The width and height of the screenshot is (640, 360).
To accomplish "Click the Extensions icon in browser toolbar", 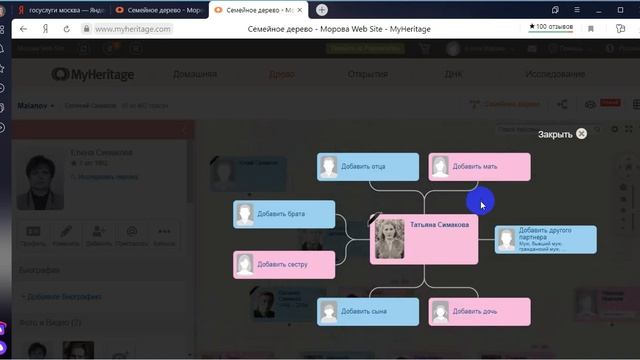I will pos(620,29).
